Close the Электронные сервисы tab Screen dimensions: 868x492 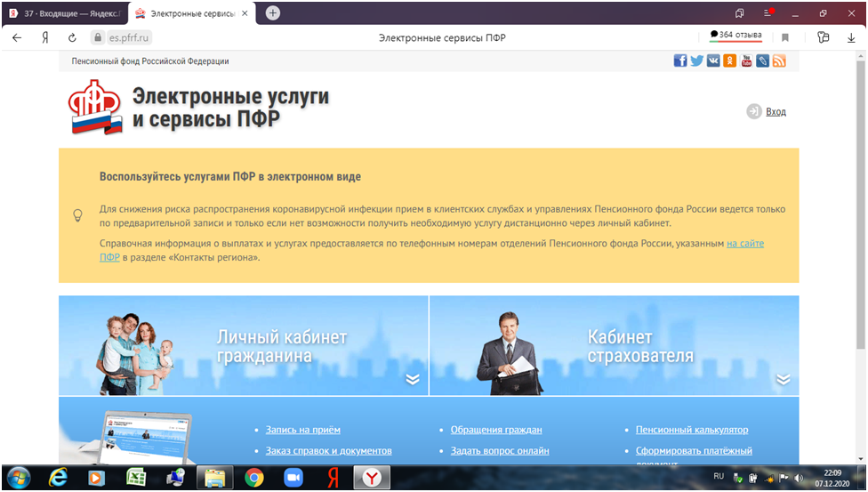coord(245,13)
